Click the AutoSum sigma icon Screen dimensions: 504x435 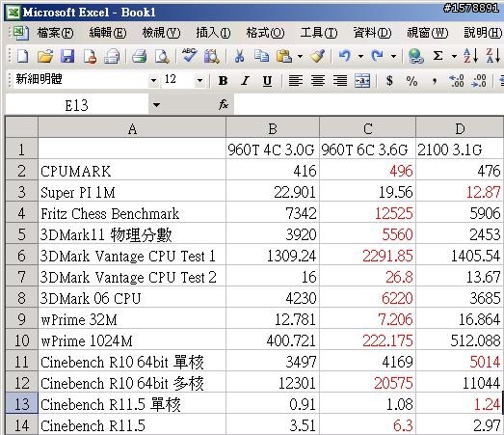[438, 56]
